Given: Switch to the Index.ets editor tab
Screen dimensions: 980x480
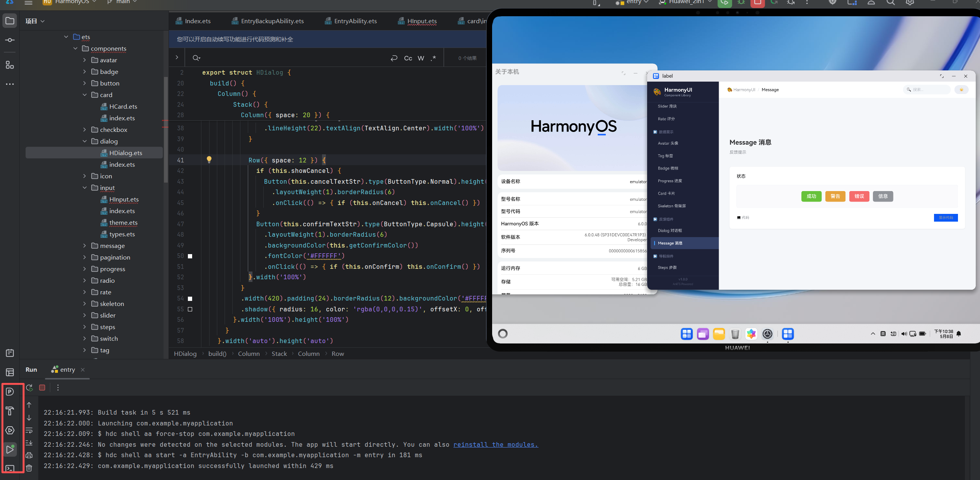Looking at the screenshot, I should pos(193,21).
